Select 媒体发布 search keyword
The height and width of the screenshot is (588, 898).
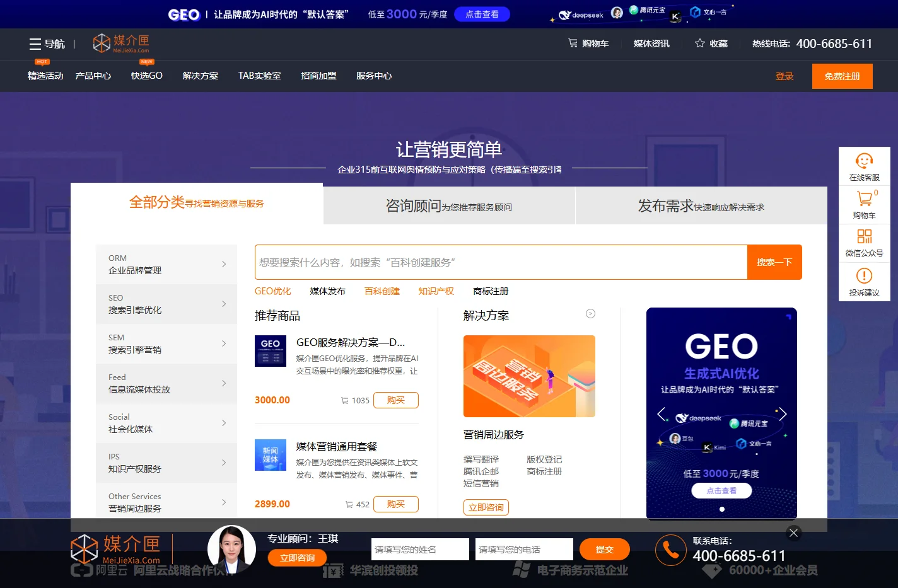coord(328,291)
